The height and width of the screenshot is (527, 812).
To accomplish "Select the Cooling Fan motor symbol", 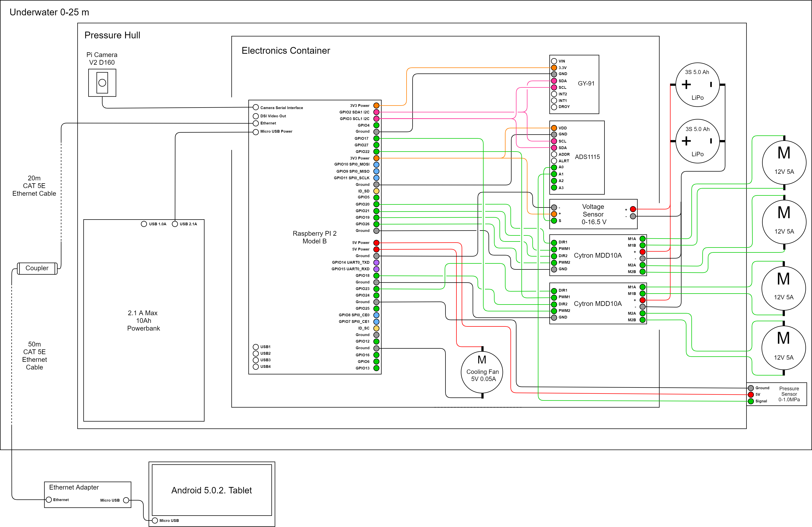I will [482, 372].
